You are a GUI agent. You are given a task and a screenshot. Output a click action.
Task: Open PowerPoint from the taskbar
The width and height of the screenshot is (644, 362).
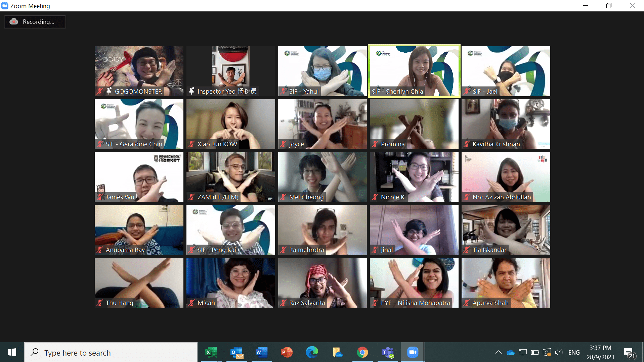click(287, 352)
